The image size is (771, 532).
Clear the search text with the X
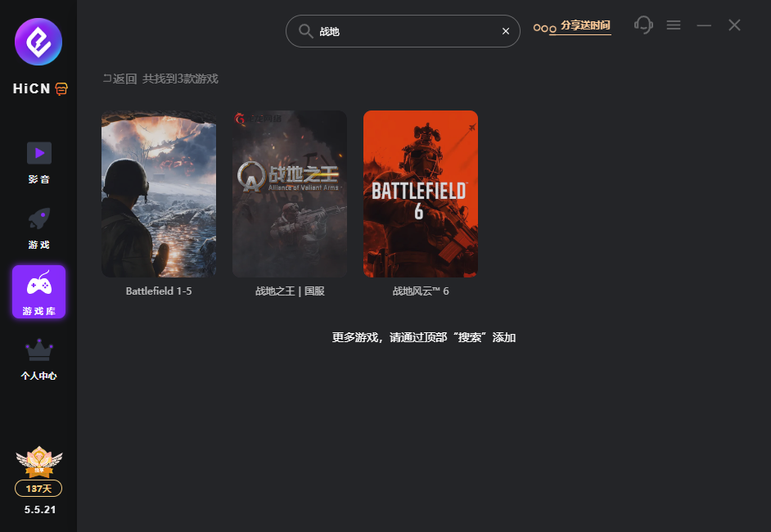[x=505, y=31]
